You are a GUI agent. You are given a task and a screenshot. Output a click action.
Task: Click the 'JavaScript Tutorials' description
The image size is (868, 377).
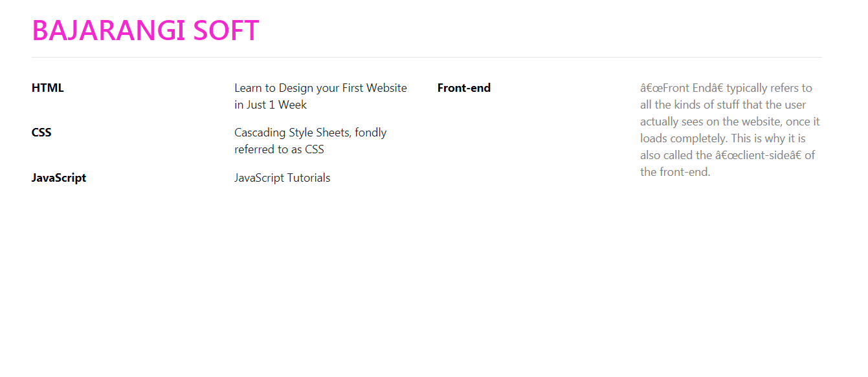[x=282, y=178]
